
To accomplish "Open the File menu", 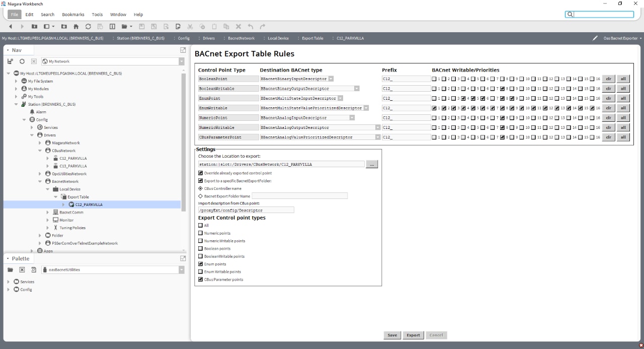I will coord(15,15).
